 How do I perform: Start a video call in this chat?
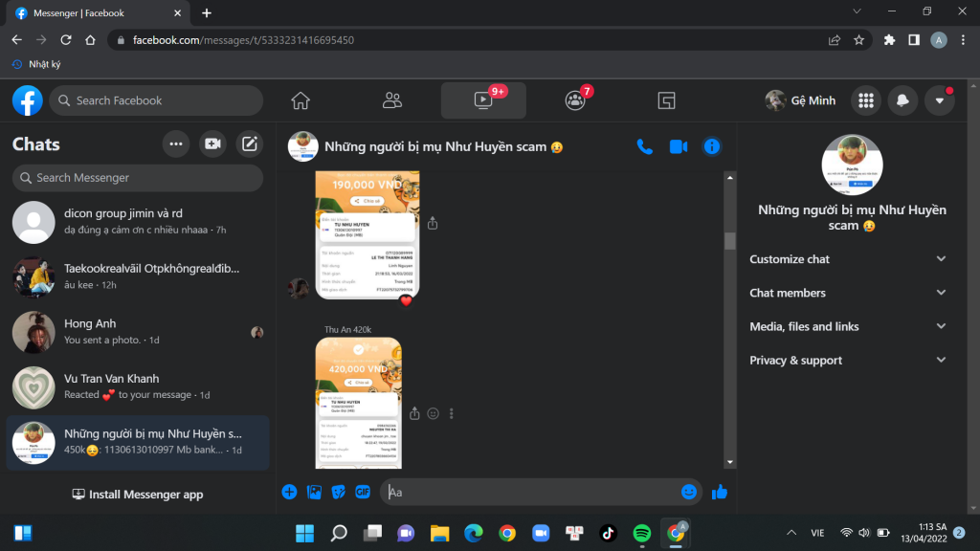coord(679,146)
